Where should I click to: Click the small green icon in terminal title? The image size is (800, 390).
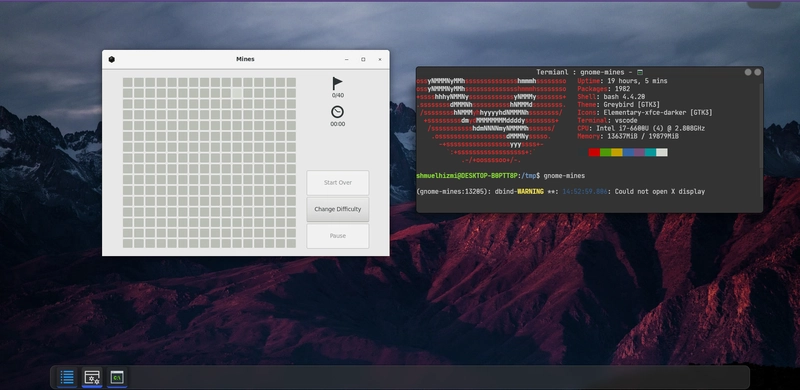[640, 72]
